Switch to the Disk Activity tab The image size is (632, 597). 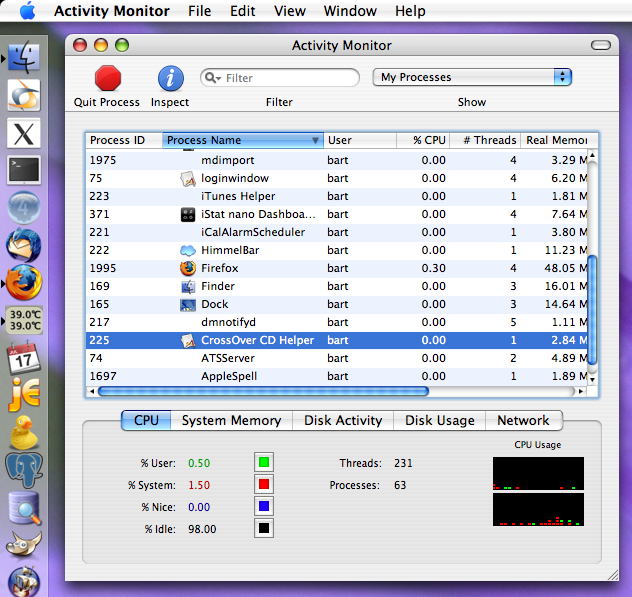tap(343, 421)
